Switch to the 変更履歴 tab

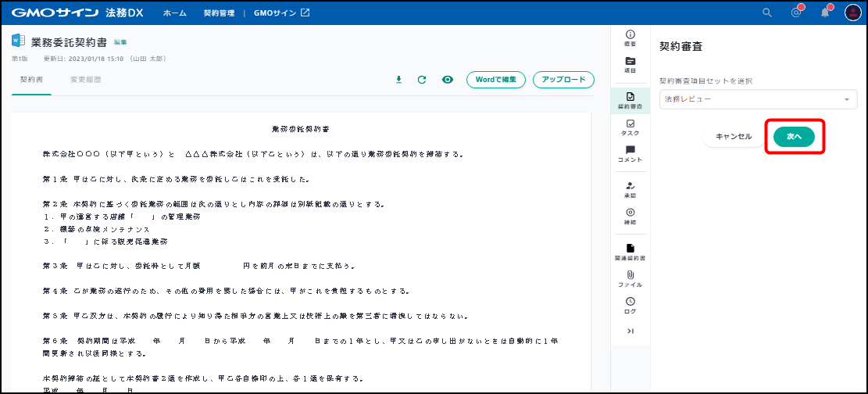point(85,80)
